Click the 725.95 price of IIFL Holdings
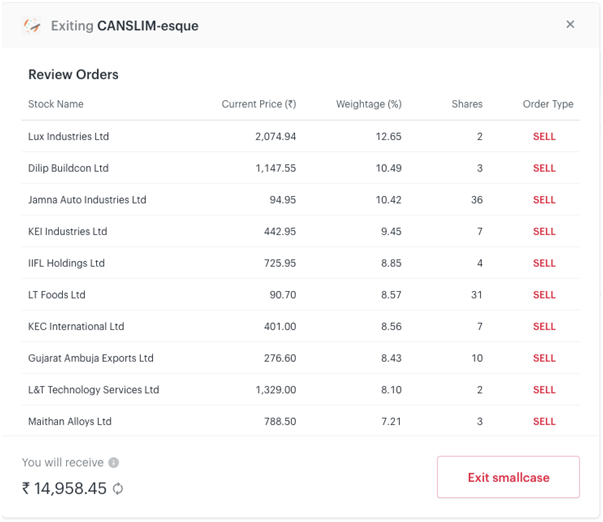The height and width of the screenshot is (522, 603). [280, 263]
